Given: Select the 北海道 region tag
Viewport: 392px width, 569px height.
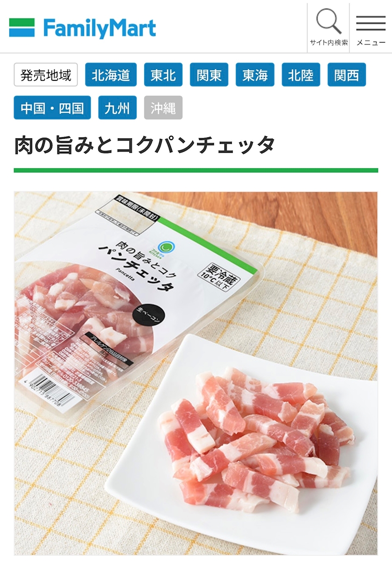Looking at the screenshot, I should (111, 75).
